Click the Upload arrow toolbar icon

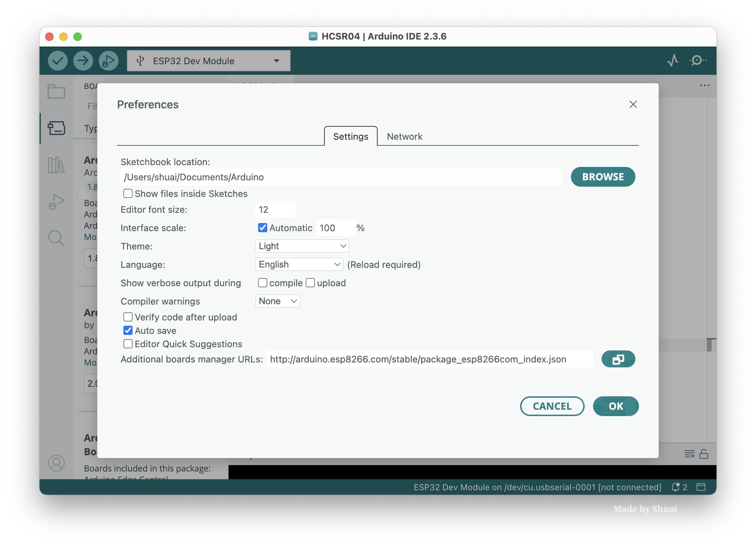point(83,61)
